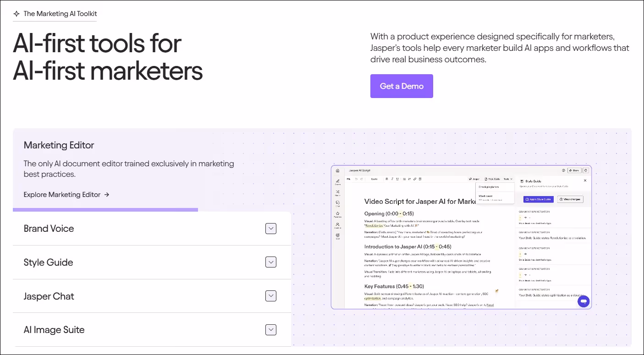The image size is (644, 355).
Task: Expand the Brand Voice section
Action: click(x=270, y=228)
